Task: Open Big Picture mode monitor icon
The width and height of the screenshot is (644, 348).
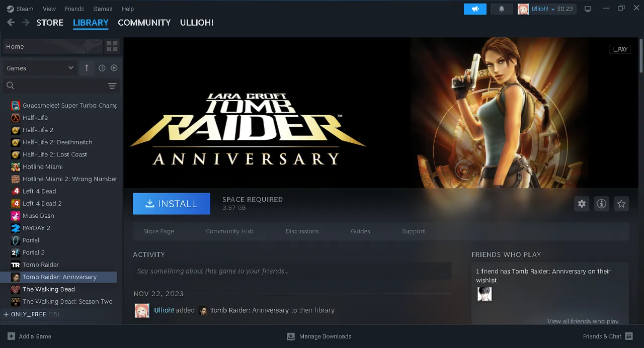Action: [588, 9]
